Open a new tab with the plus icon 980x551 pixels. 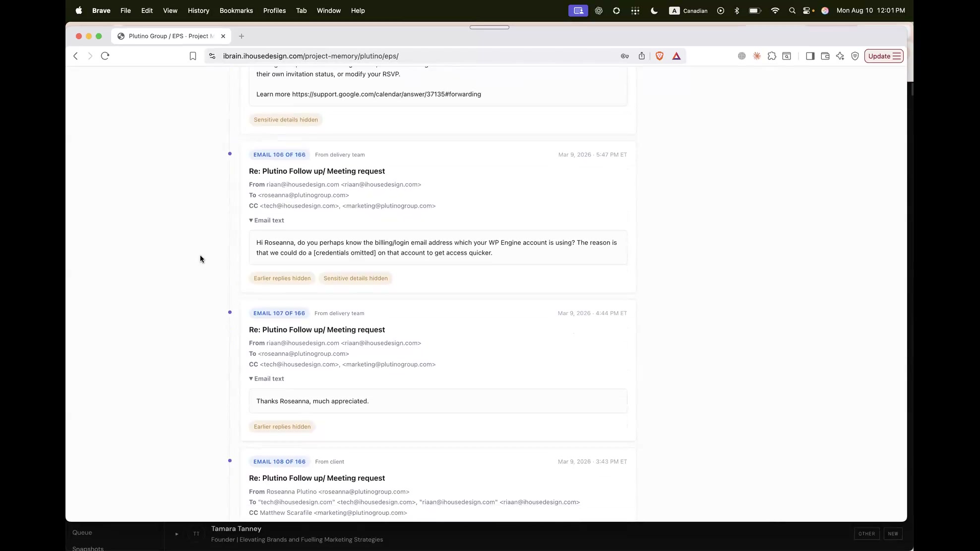coord(242,36)
